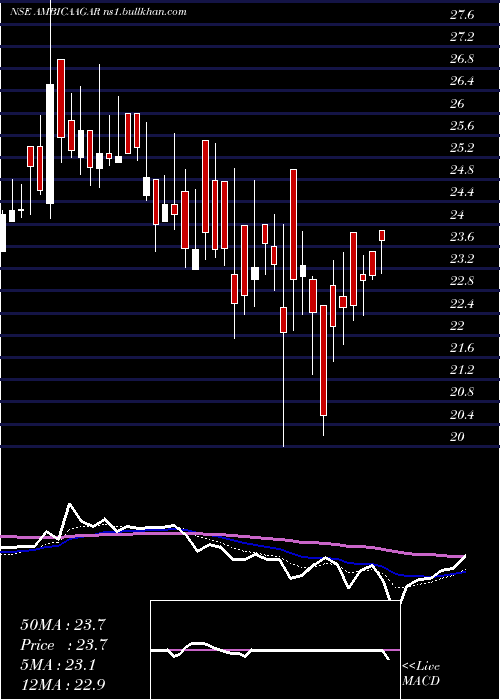Click the 24.8 price axis label
Image resolution: width=500 pixels, height=700 pixels.
[x=462, y=171]
